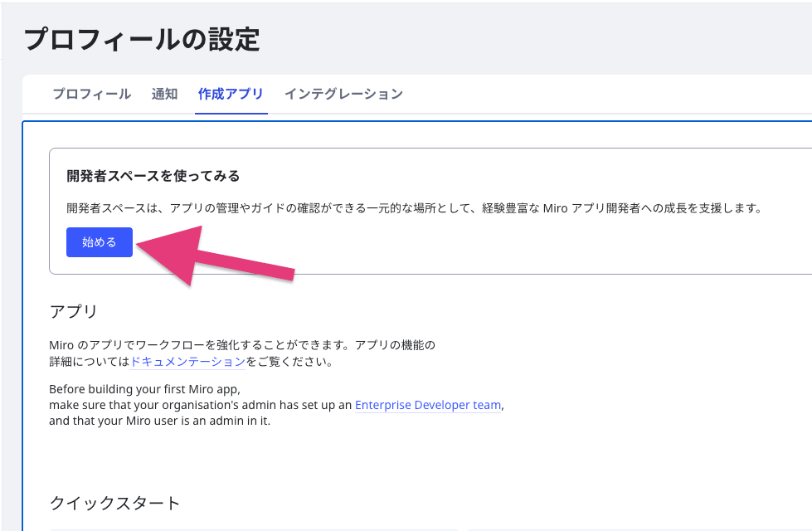Click the 始める button
The height and width of the screenshot is (531, 812).
click(100, 242)
